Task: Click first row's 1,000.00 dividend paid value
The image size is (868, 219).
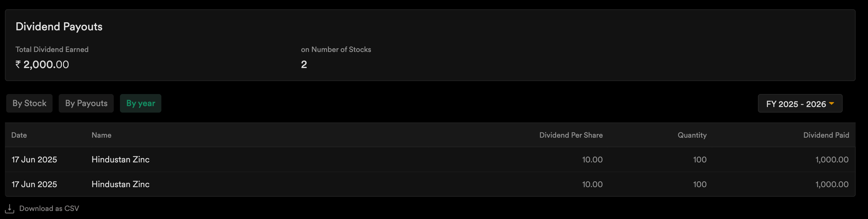Action: 832,160
